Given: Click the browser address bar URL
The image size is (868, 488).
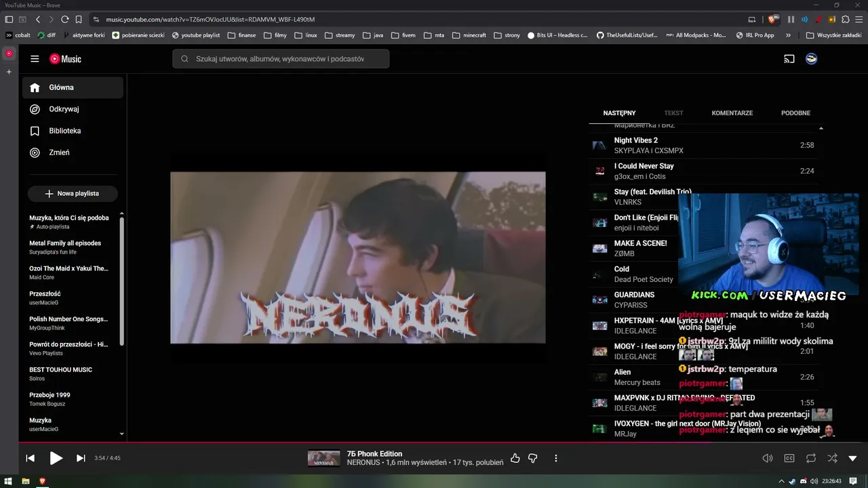Looking at the screenshot, I should coord(210,20).
